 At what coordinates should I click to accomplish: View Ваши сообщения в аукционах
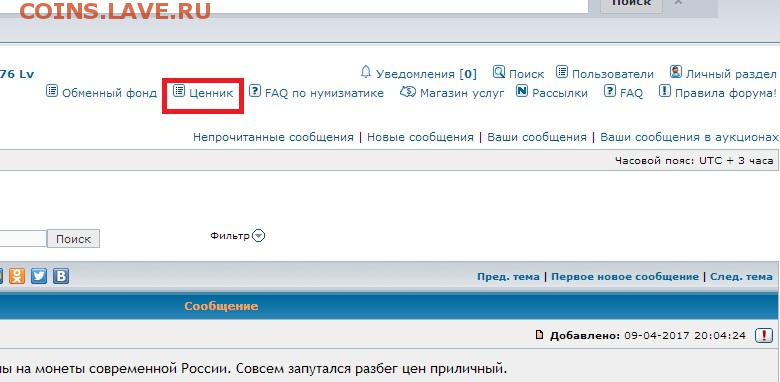coord(689,137)
